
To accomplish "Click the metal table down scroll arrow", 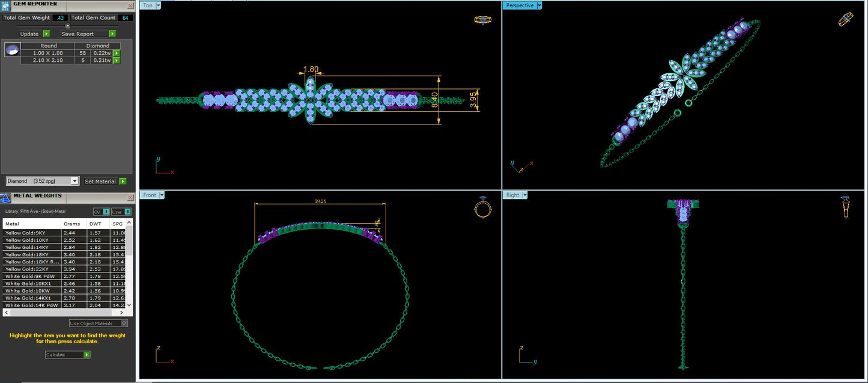I will [x=130, y=305].
